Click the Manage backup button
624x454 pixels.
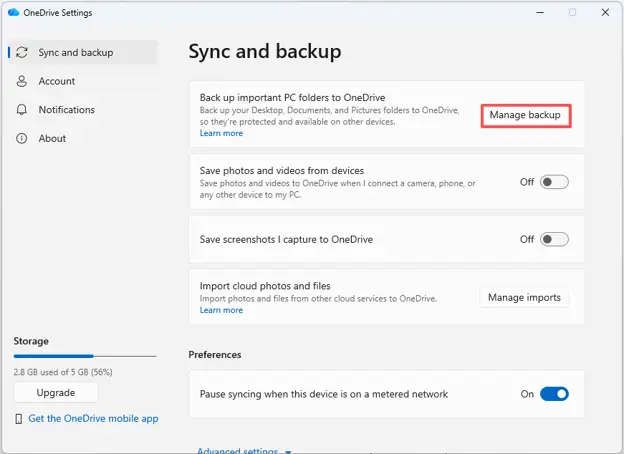(526, 115)
